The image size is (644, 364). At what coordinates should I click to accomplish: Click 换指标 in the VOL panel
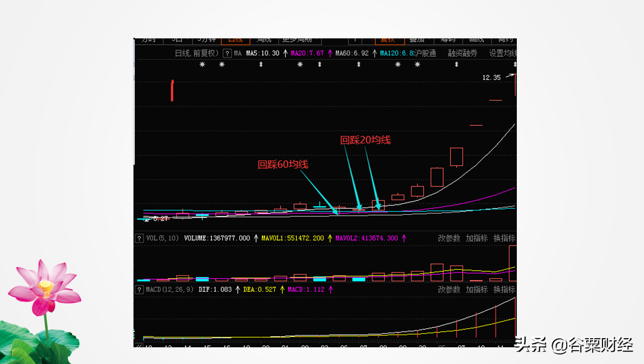(504, 238)
